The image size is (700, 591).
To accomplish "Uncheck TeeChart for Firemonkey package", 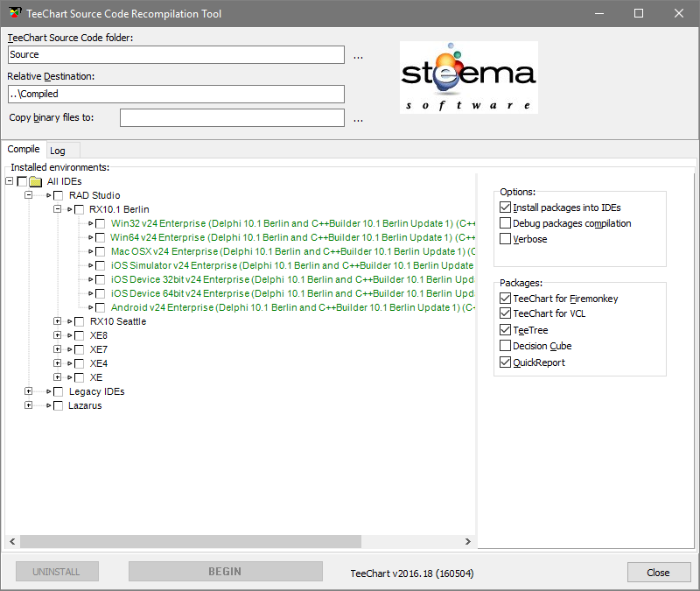I will (505, 298).
